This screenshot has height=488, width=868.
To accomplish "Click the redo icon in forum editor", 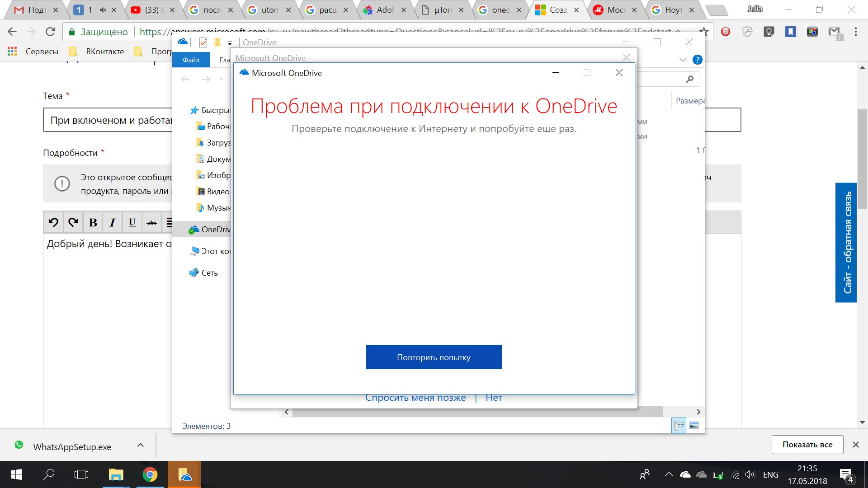I will click(x=73, y=222).
